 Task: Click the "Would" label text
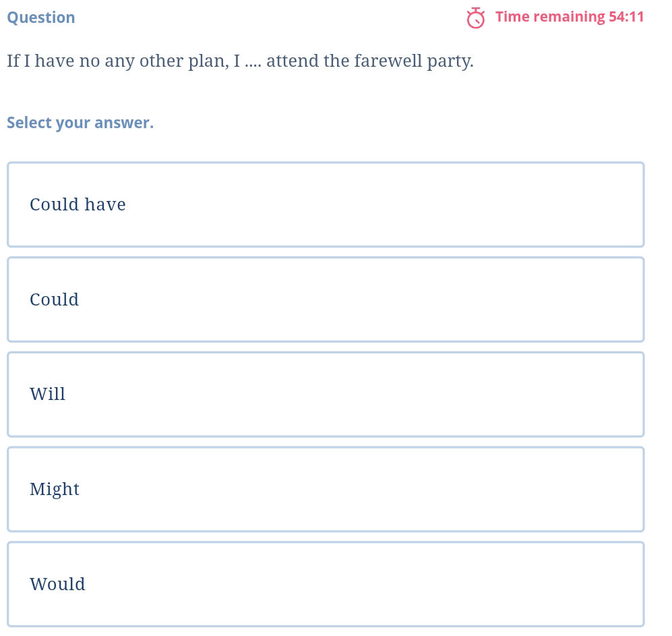58,584
